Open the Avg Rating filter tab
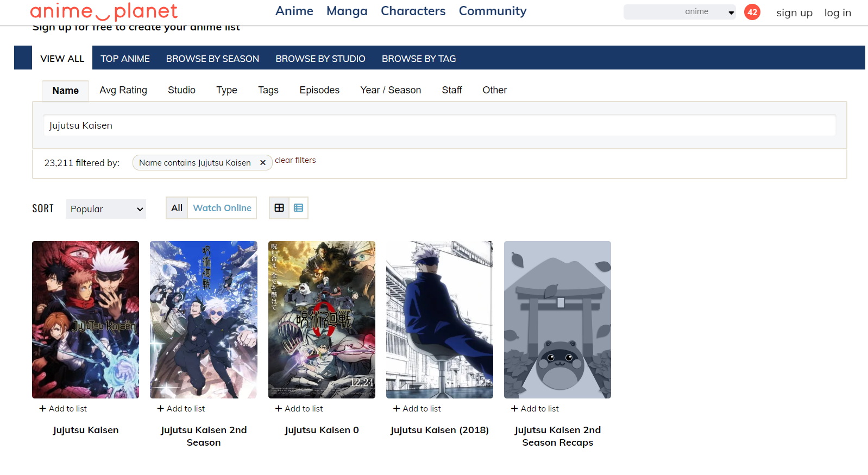This screenshot has height=475, width=868. [x=123, y=90]
